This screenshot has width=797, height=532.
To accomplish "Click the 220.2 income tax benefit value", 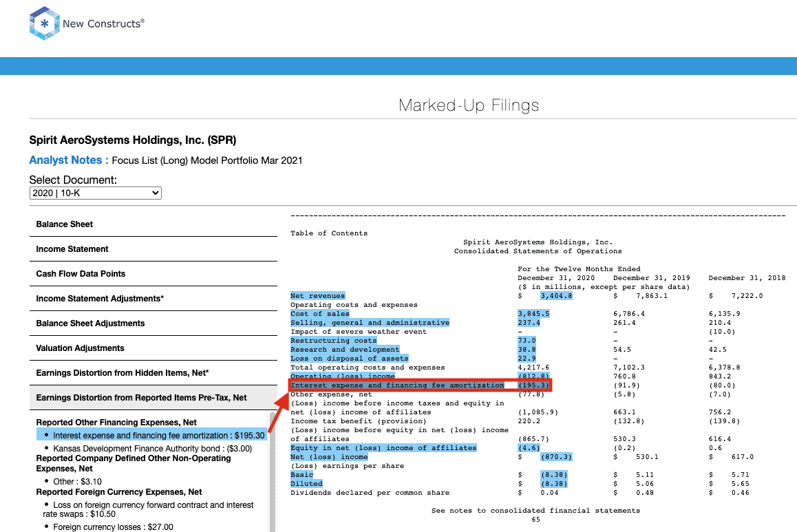I will [x=529, y=421].
